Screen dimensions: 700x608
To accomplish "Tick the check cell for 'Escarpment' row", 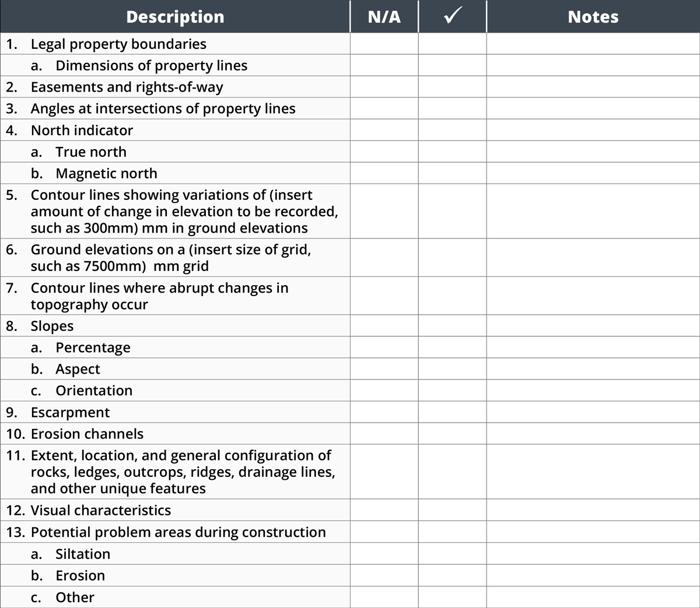I will point(453,412).
